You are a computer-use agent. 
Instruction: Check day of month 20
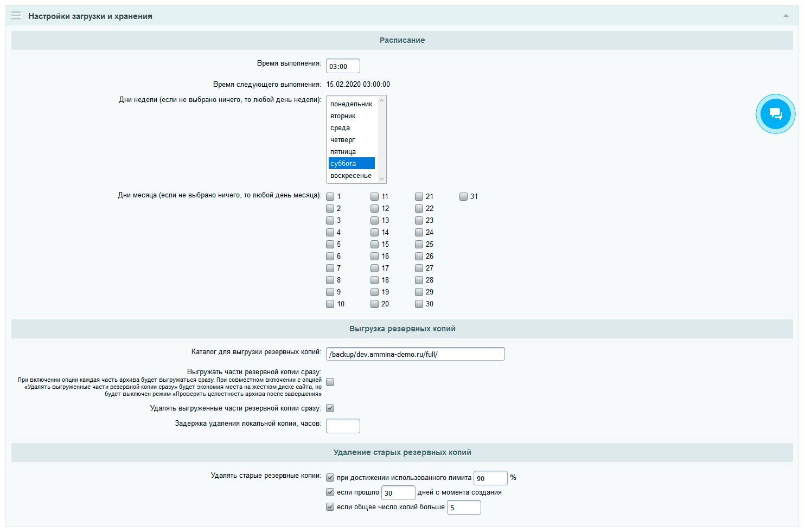(374, 304)
